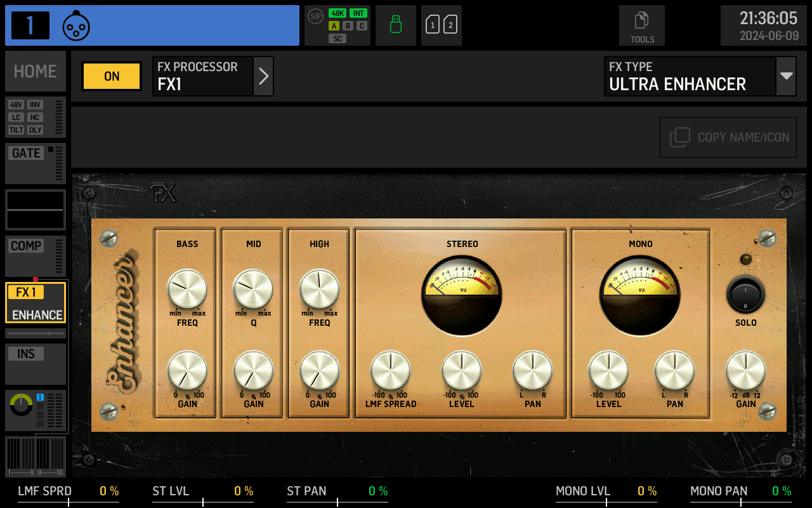Image resolution: width=812 pixels, height=508 pixels.
Task: Click the INT clock indicator
Action: click(x=358, y=13)
